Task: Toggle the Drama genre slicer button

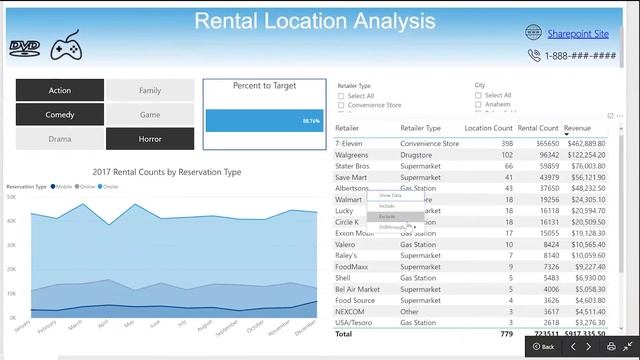Action: (60, 139)
